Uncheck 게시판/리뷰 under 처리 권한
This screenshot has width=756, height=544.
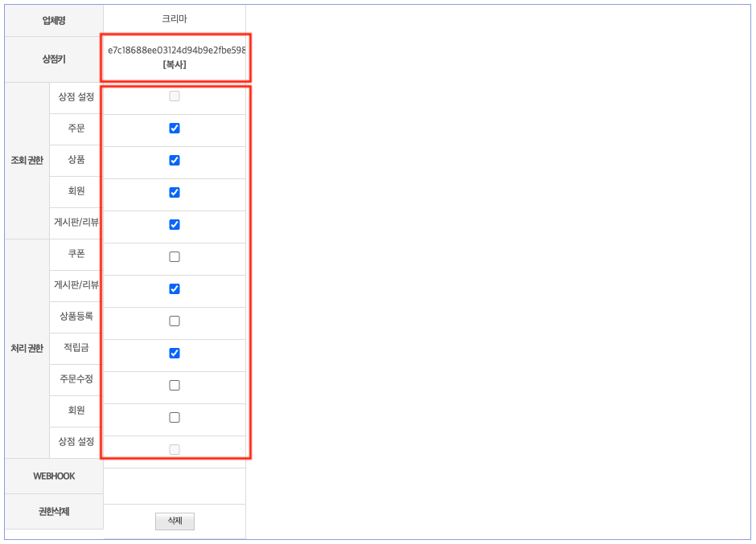click(x=175, y=289)
